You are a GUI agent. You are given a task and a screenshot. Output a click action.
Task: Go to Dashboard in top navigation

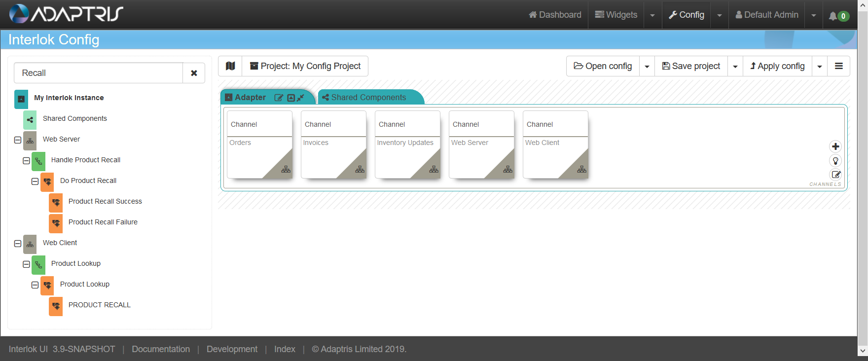click(555, 15)
